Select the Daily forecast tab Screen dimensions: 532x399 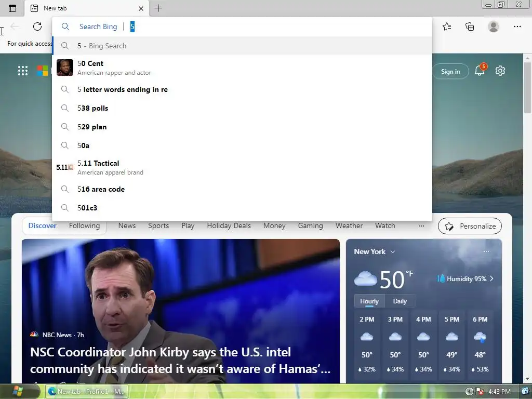pos(400,301)
